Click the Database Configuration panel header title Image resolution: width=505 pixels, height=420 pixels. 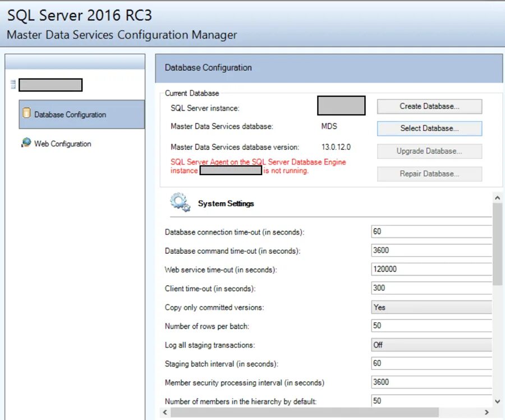pyautogui.click(x=208, y=68)
